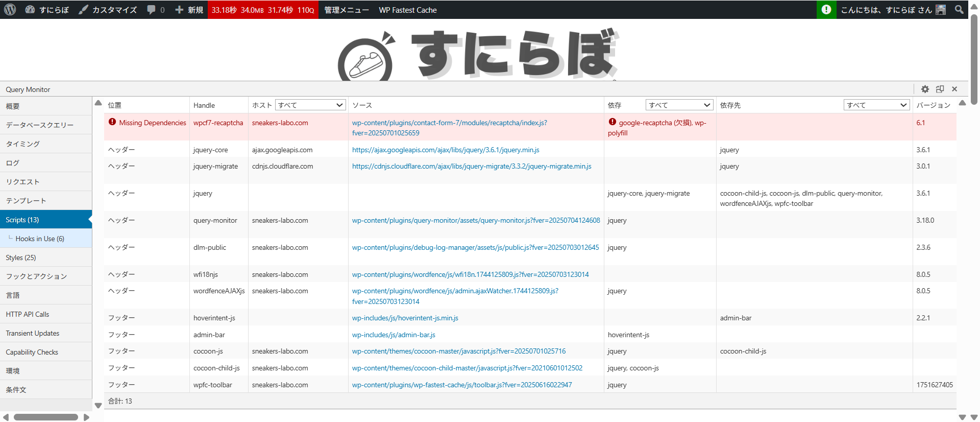Open the Hooks in Use (6) sub-panel
The height and width of the screenshot is (422, 980).
46,239
